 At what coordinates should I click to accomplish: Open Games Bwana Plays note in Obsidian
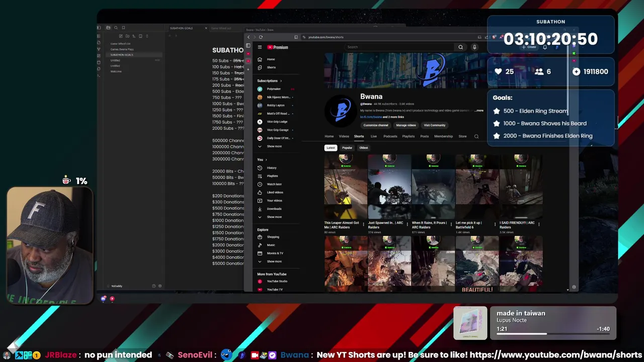pos(122,49)
